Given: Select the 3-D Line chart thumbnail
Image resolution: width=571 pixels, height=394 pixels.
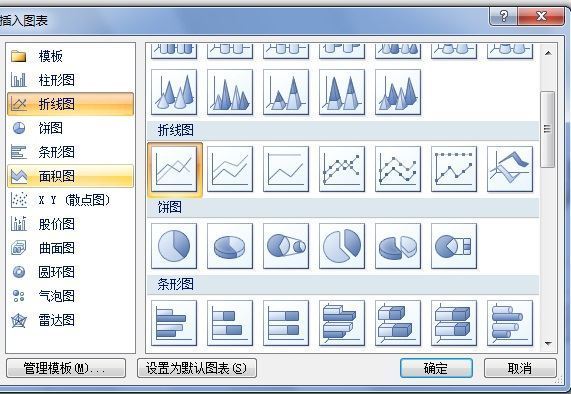Looking at the screenshot, I should [x=510, y=169].
